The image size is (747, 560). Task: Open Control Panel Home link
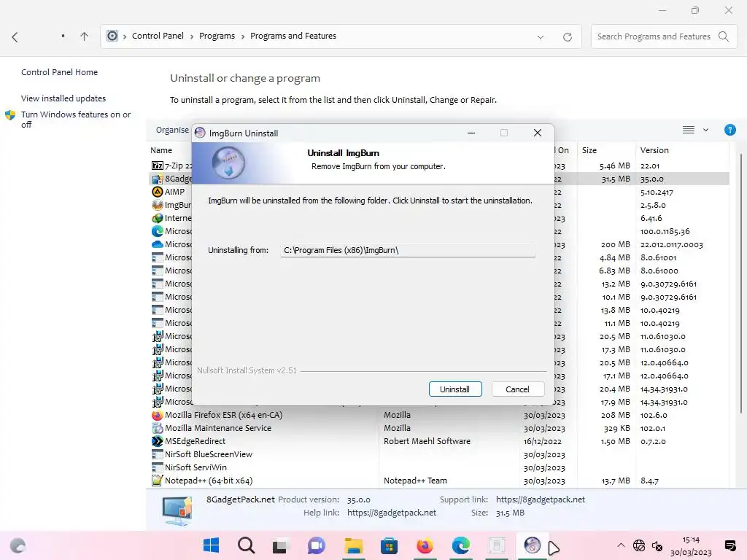tap(59, 72)
